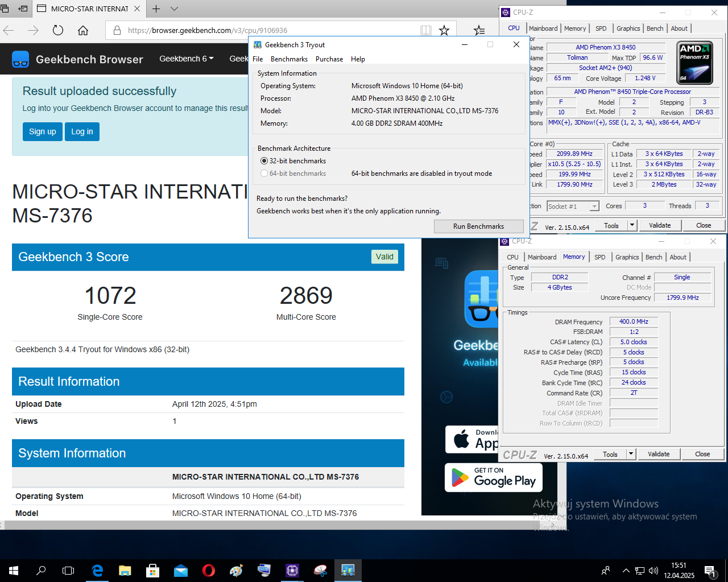Open Geekbench 6 dropdown in navbar
Screen dimensions: 728x582
[x=187, y=59]
